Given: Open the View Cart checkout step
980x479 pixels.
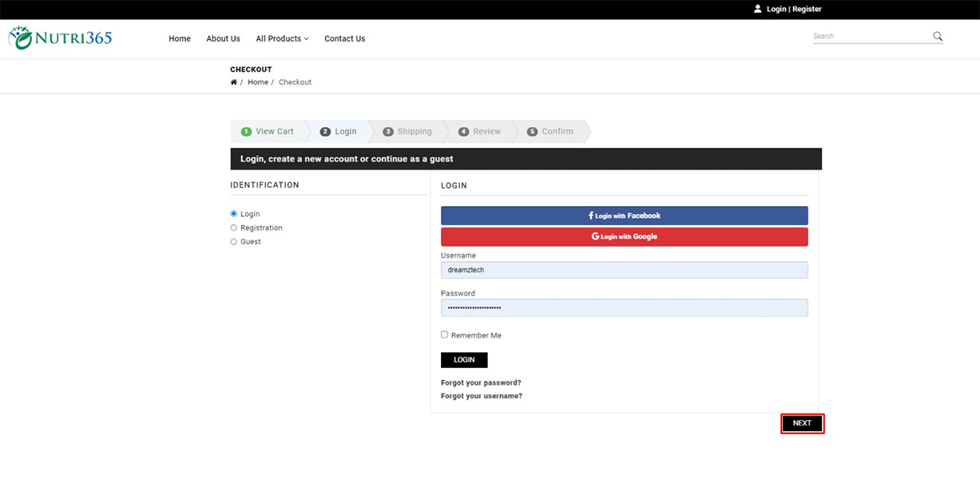Looking at the screenshot, I should click(268, 132).
